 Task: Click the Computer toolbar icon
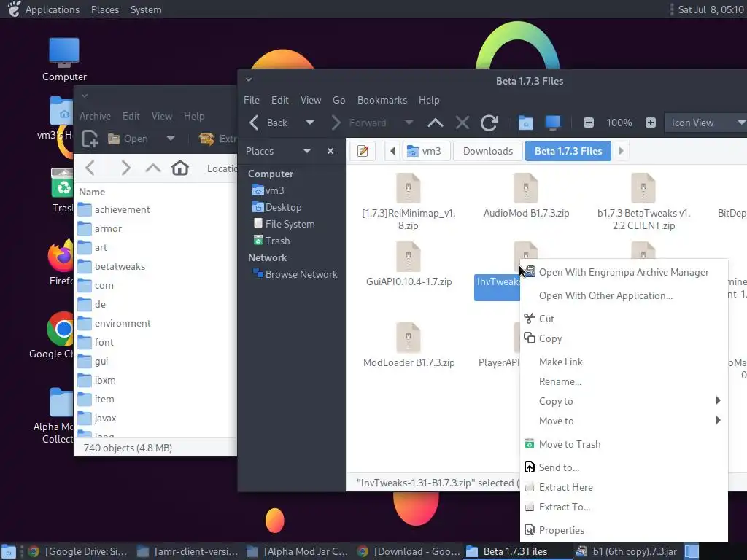553,122
